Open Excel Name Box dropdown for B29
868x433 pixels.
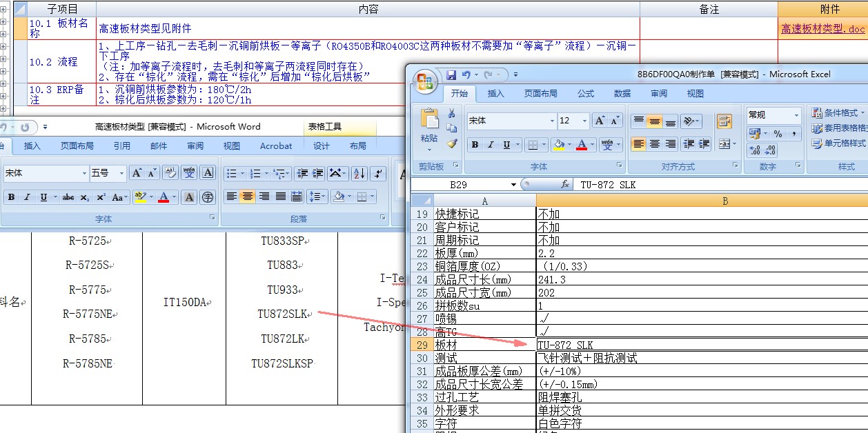click(x=514, y=185)
